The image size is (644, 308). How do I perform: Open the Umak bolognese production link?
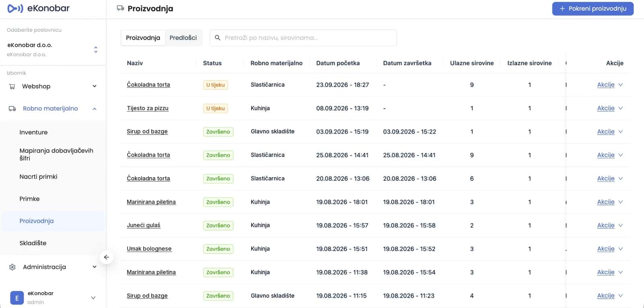click(149, 249)
